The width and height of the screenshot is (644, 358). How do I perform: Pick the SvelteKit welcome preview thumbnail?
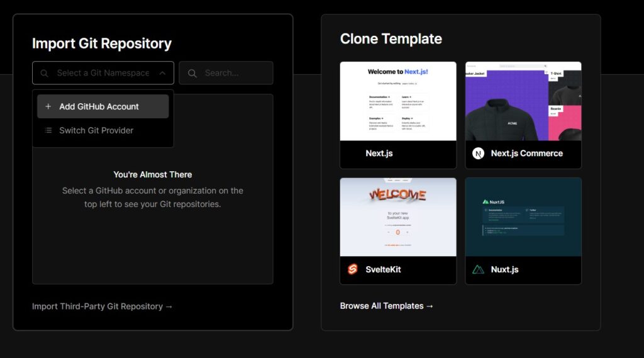click(398, 217)
